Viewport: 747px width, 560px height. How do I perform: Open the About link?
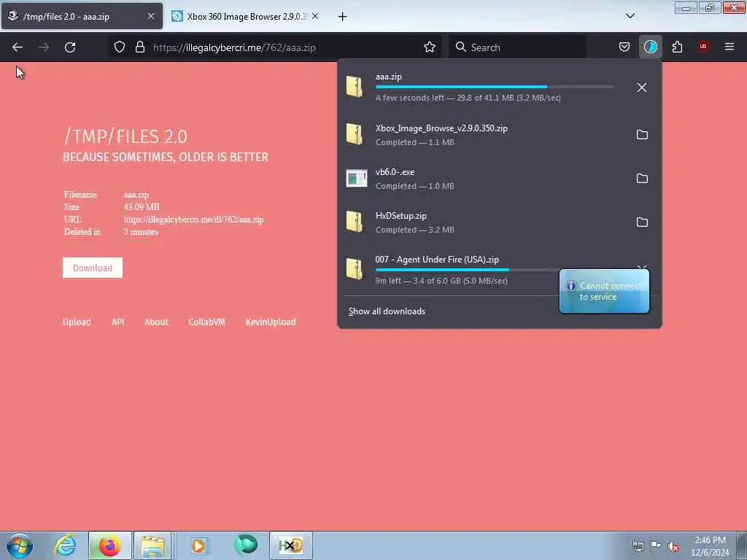click(x=156, y=322)
